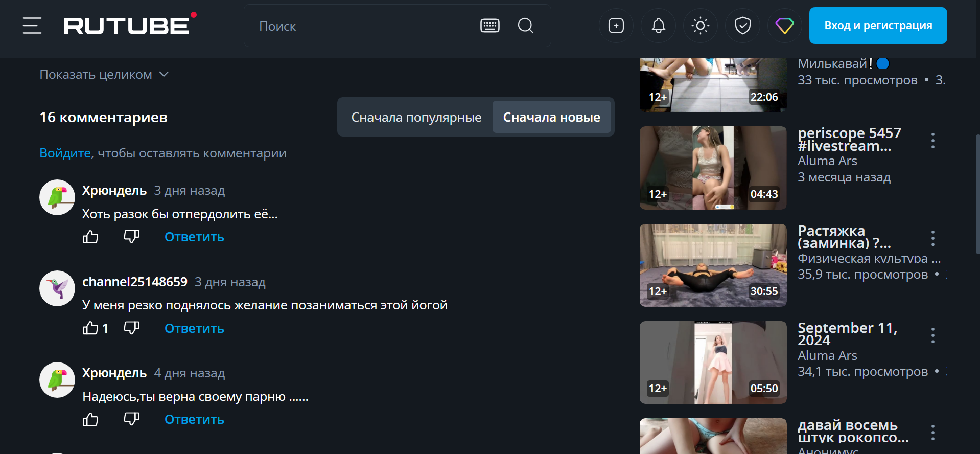This screenshot has width=980, height=454.
Task: Open the notifications bell
Action: click(659, 26)
